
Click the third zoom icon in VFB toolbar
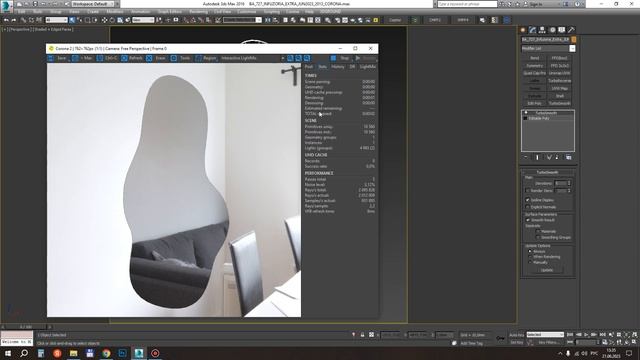pyautogui.click(x=307, y=58)
